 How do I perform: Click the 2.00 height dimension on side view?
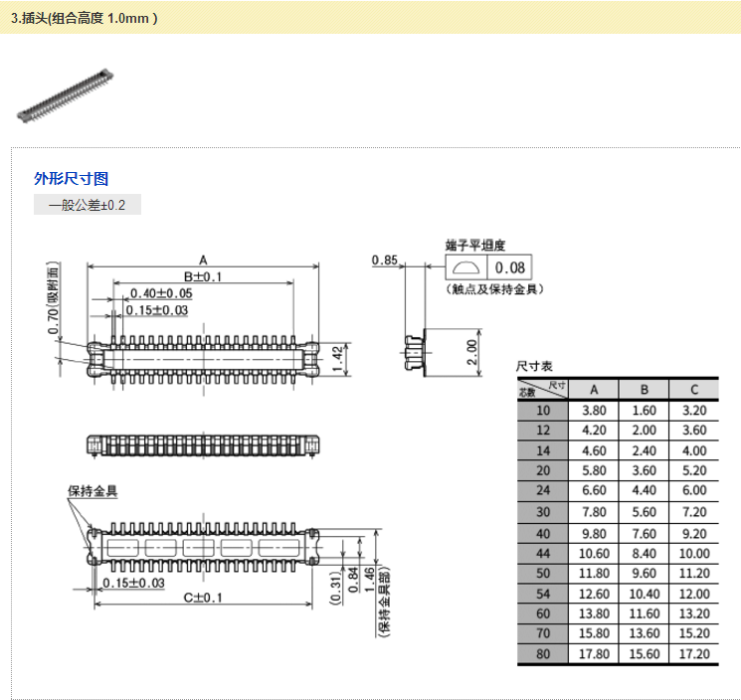(x=473, y=350)
